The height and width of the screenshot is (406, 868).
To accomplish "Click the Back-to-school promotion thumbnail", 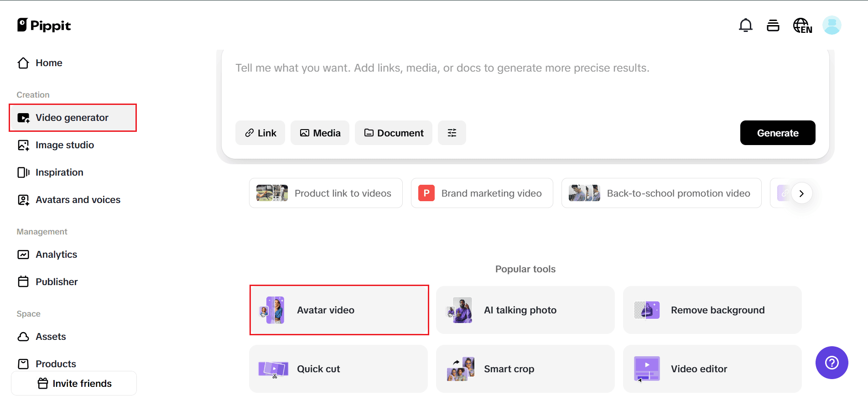I will pos(584,193).
